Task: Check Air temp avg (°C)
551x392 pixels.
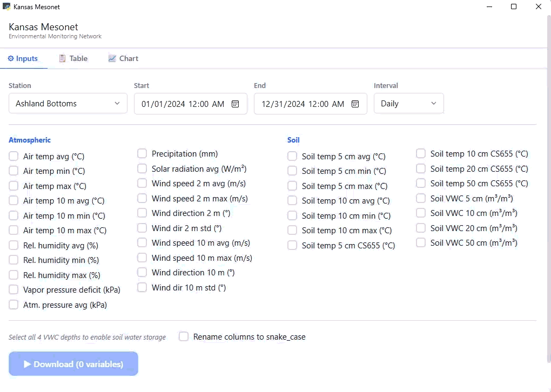Action: coord(14,156)
